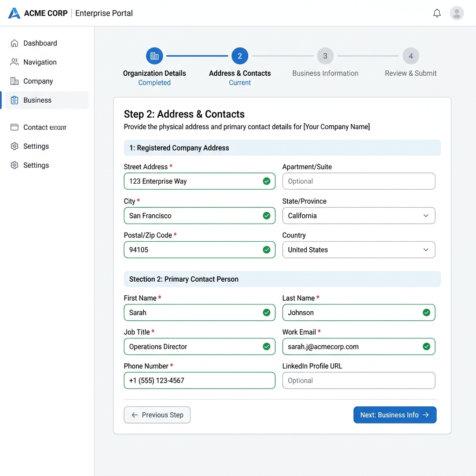Click the green checkmark in City field
476x476 pixels.
266,216
